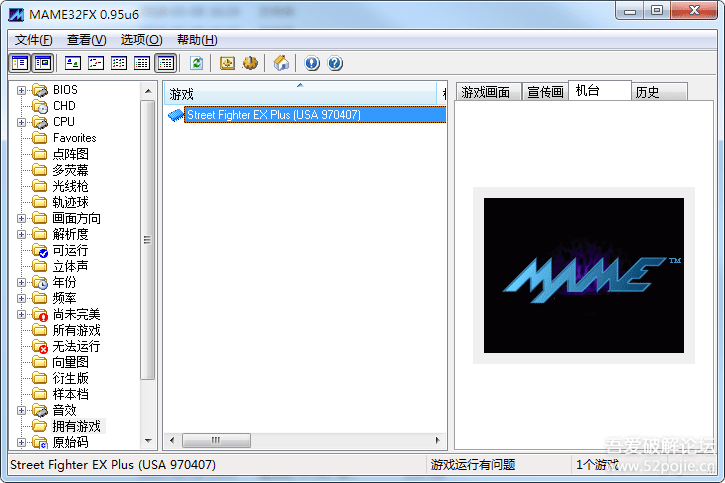
Task: Click the game list horizontal scrollbar thumb
Action: pos(216,440)
